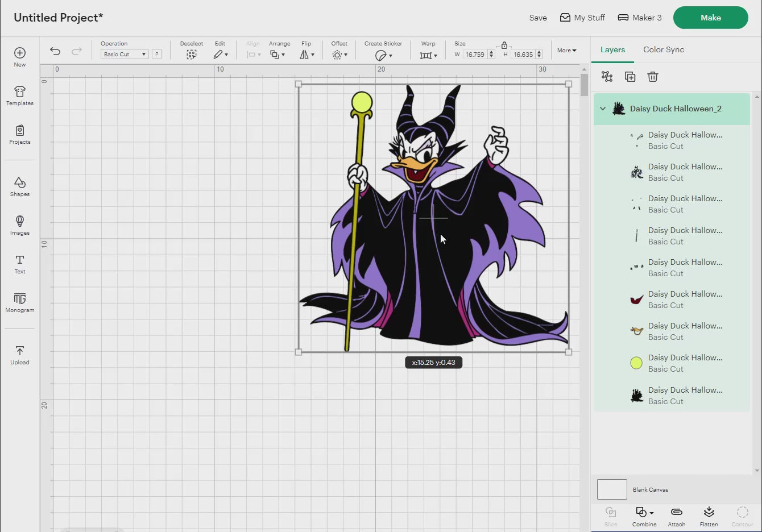The image size is (762, 532).
Task: Click the width size input field
Action: point(475,55)
